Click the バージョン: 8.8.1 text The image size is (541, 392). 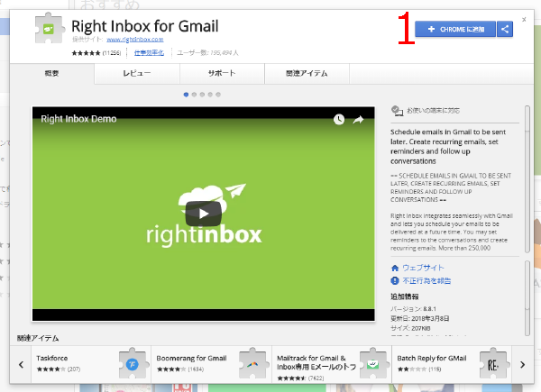pyautogui.click(x=413, y=309)
